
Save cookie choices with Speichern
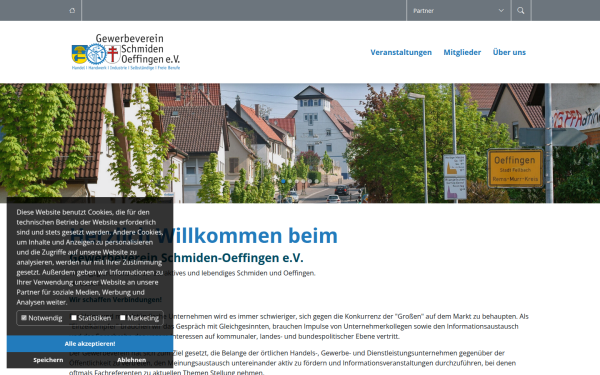(48, 360)
